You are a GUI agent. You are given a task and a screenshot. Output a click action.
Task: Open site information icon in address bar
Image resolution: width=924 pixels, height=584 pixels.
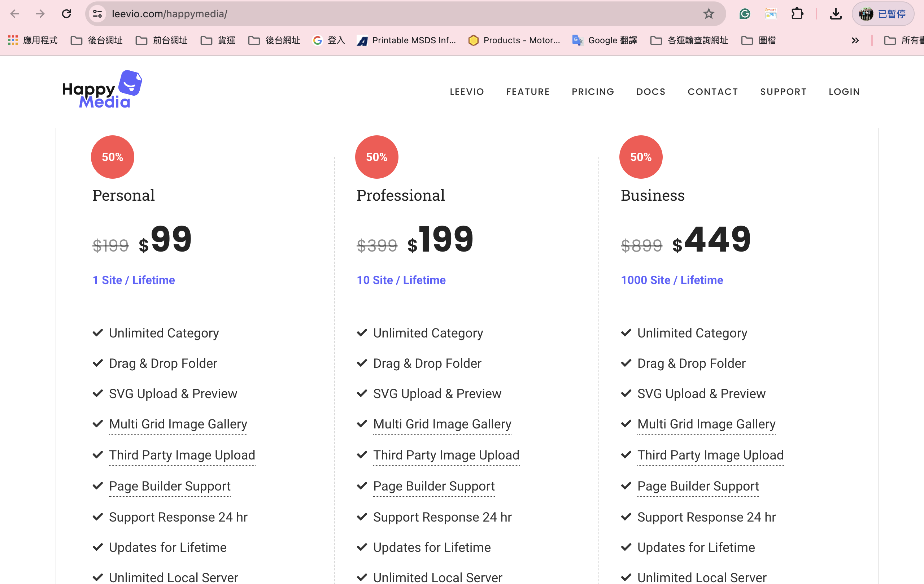(x=97, y=14)
